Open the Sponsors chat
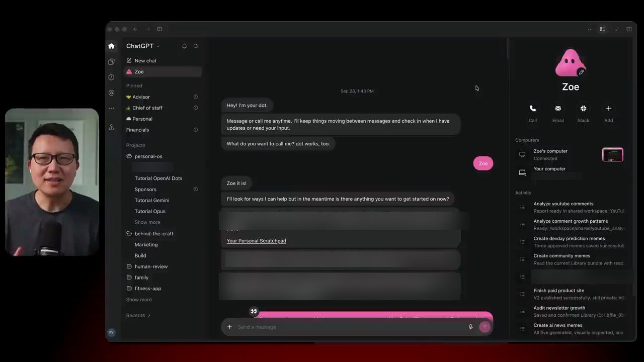This screenshot has height=362, width=644. tap(145, 190)
